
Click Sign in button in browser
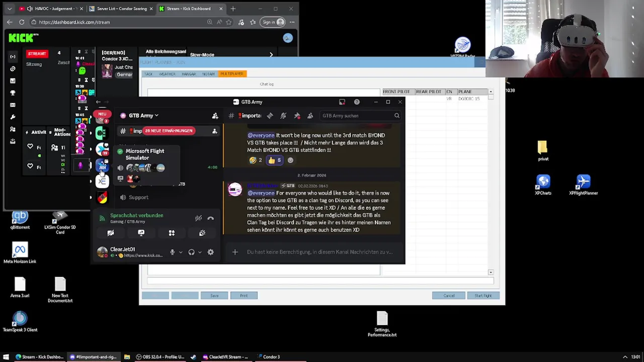(272, 22)
